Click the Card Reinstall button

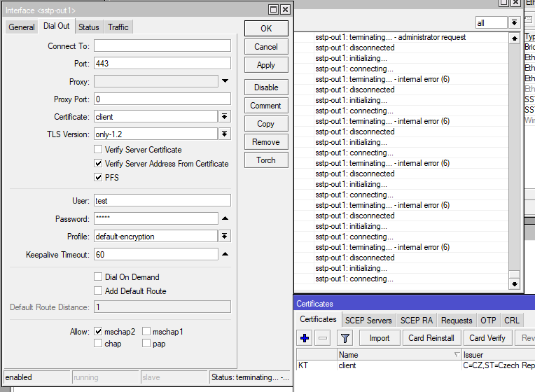[431, 338]
